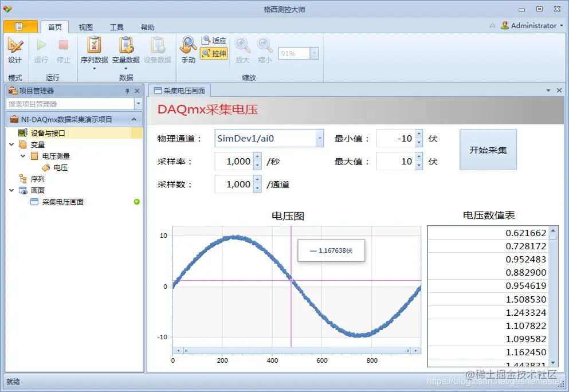Click the 最小值 -10 field
This screenshot has height=392, width=569.
(395, 138)
